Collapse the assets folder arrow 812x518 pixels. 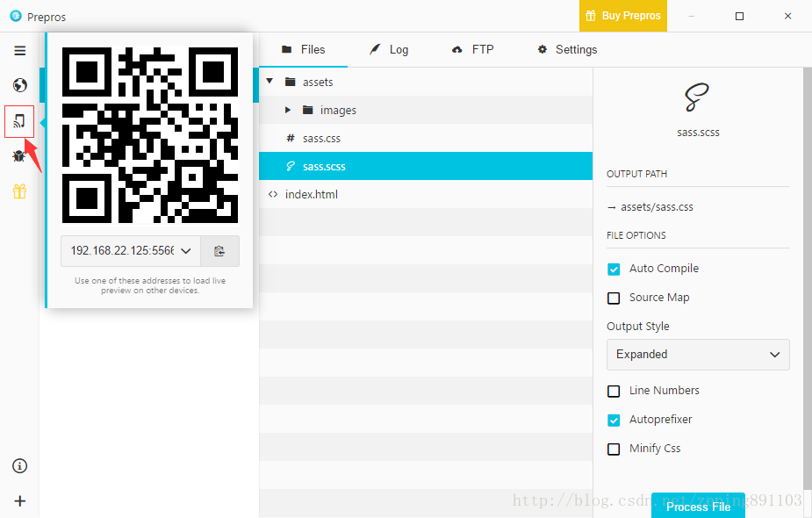click(x=269, y=82)
